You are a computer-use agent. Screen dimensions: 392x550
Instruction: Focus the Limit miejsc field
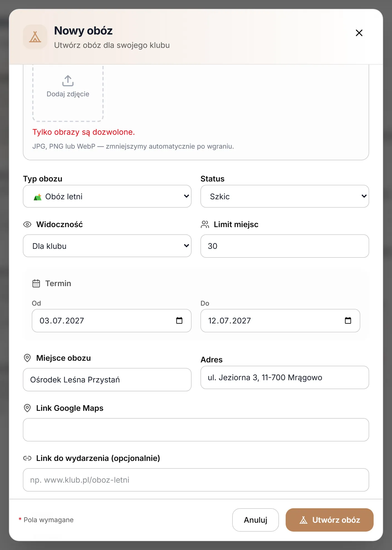tap(285, 246)
